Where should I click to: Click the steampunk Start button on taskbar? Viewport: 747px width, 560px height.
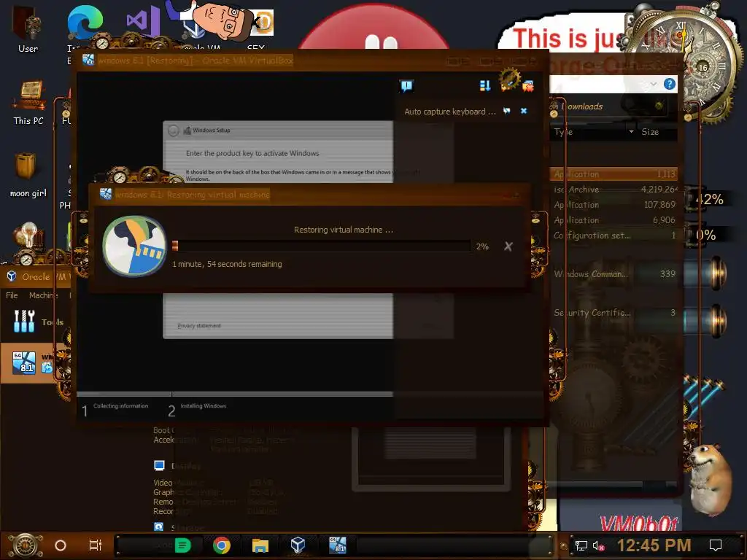tap(26, 545)
